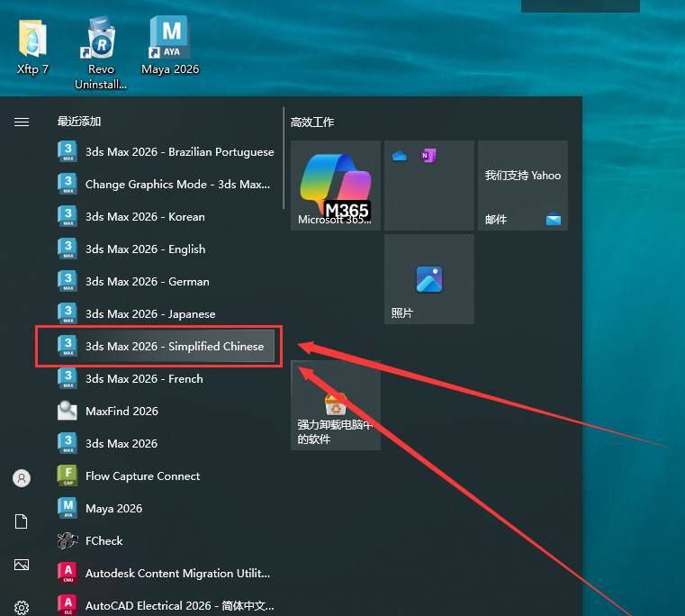
Task: Open Settings gear in Start sidebar
Action: 22,607
